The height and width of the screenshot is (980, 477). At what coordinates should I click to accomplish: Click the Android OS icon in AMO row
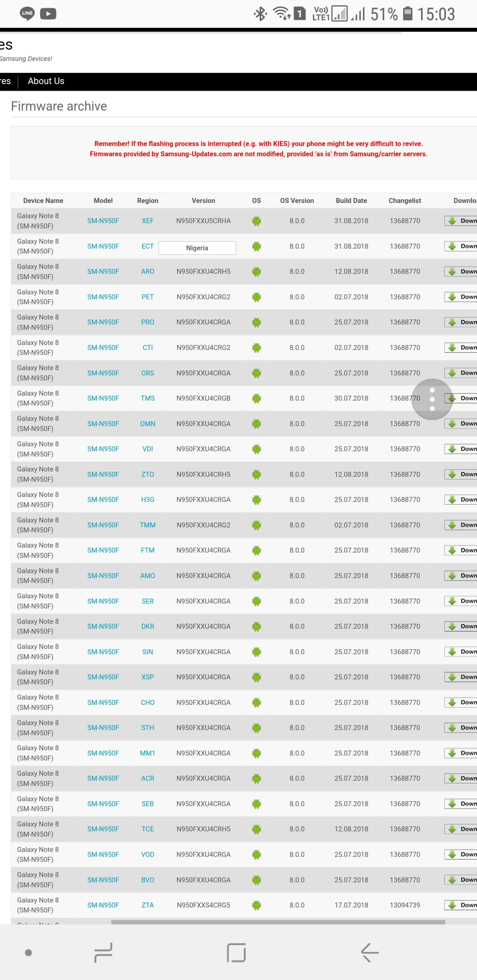tap(257, 576)
